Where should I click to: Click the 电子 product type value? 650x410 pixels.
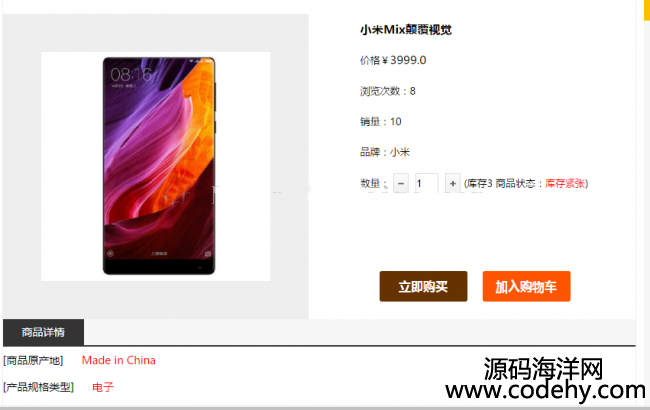pyautogui.click(x=103, y=387)
